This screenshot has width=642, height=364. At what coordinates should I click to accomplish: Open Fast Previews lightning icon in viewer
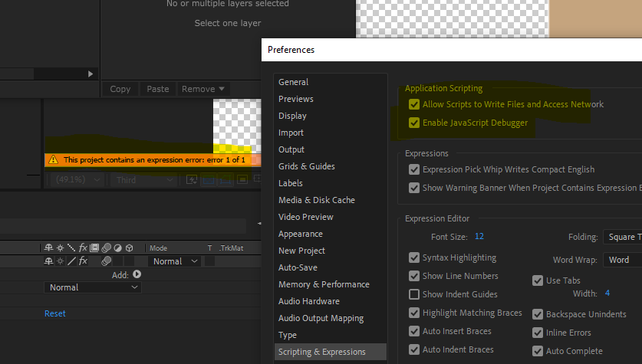pos(191,179)
